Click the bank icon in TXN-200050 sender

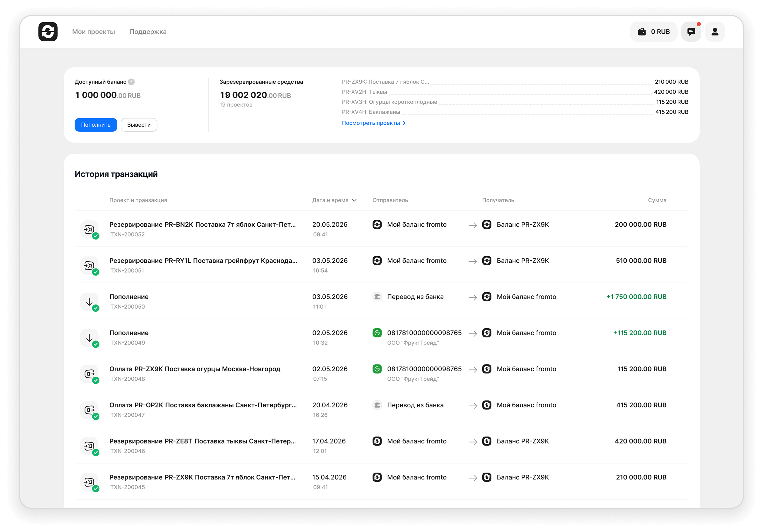click(x=377, y=297)
